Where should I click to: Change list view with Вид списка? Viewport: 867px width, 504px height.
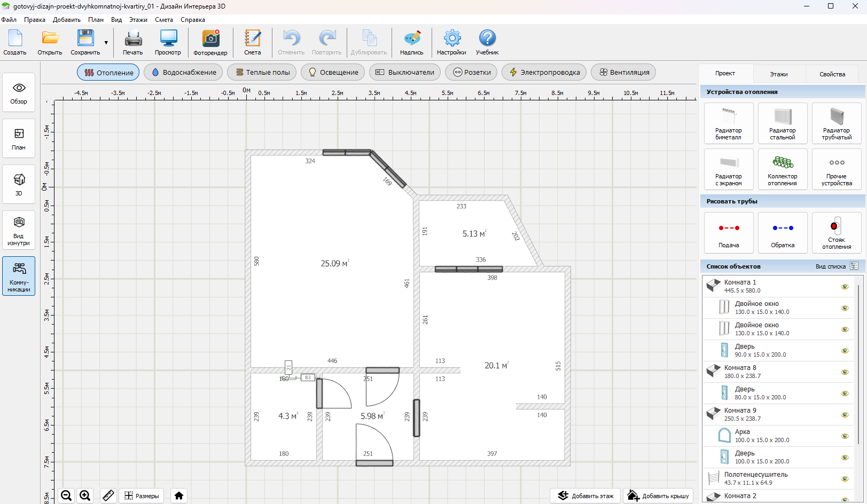tap(837, 266)
